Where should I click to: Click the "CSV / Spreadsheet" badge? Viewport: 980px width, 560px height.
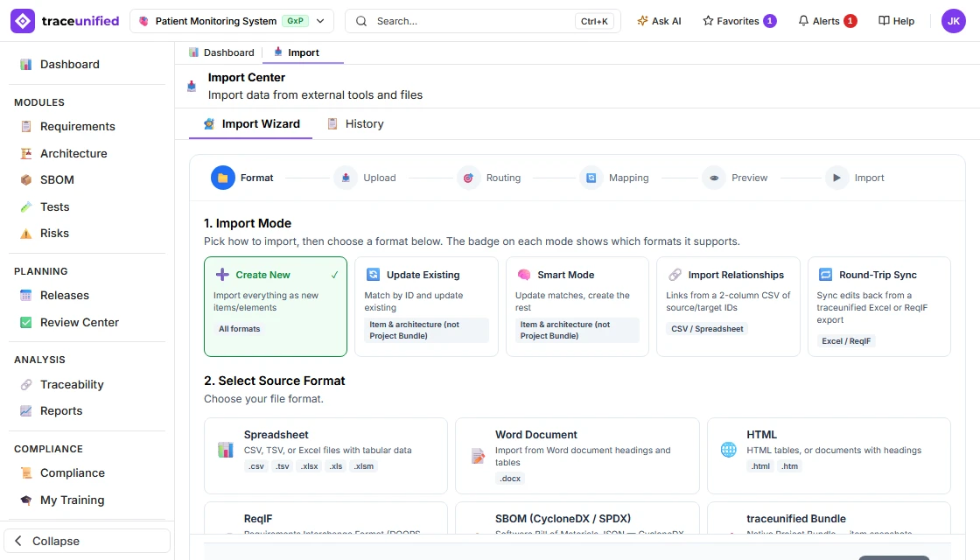click(707, 329)
